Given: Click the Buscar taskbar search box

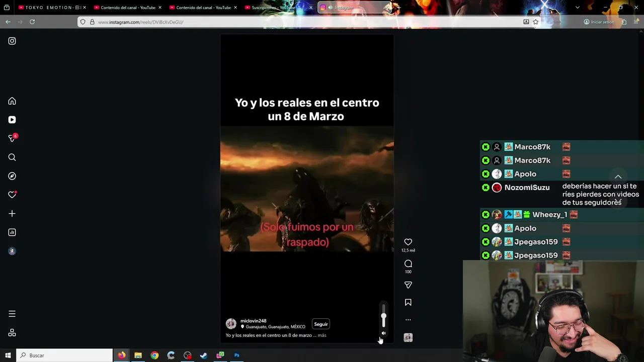Looking at the screenshot, I should 64,355.
